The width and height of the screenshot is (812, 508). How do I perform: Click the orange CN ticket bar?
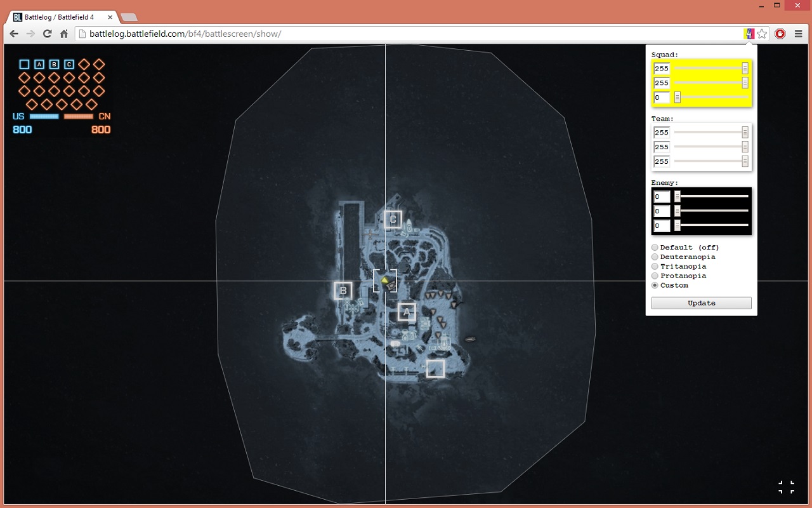(x=79, y=117)
